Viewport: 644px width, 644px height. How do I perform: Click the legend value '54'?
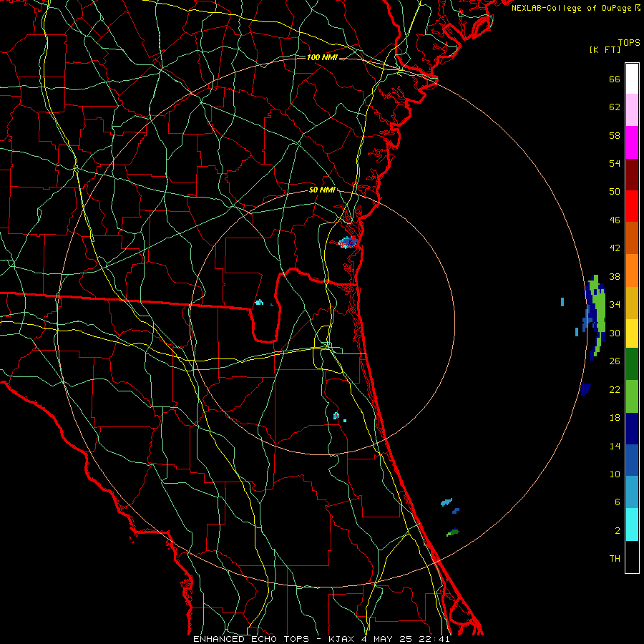pyautogui.click(x=615, y=163)
